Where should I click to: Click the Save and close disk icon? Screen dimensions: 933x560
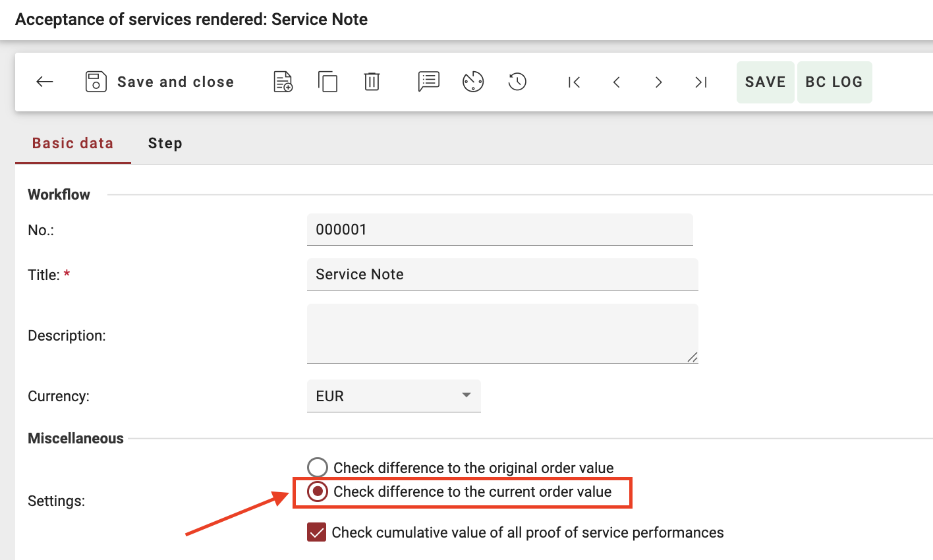pos(96,82)
